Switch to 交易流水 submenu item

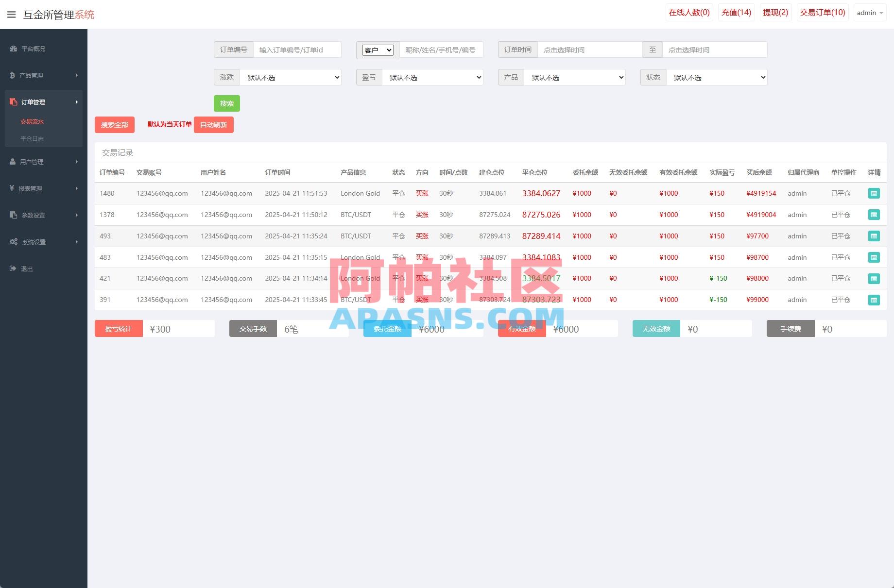click(32, 121)
